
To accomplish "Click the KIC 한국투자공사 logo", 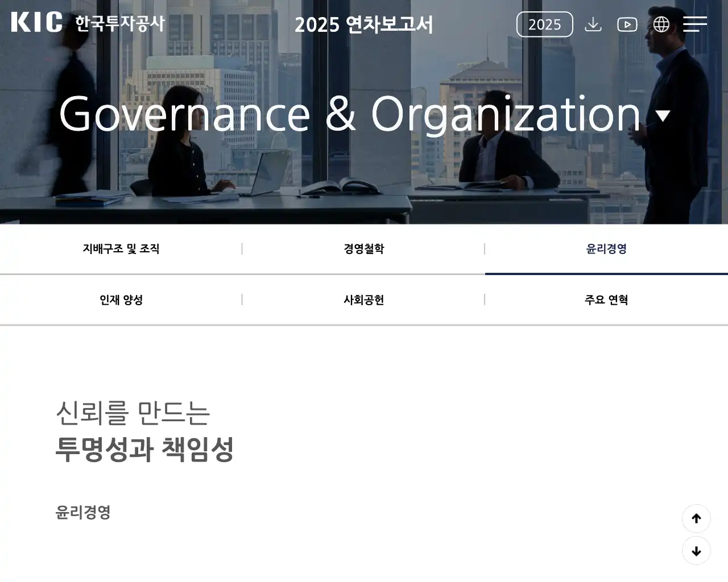I will pos(88,23).
